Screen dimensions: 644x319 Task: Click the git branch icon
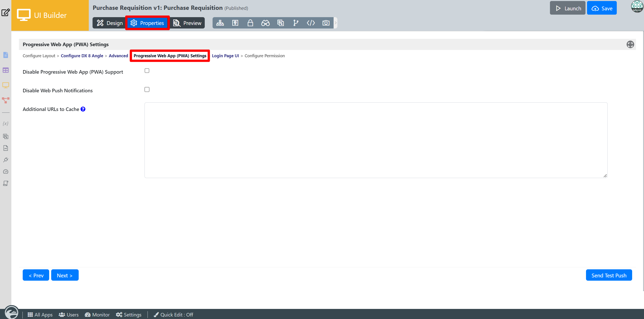(296, 23)
